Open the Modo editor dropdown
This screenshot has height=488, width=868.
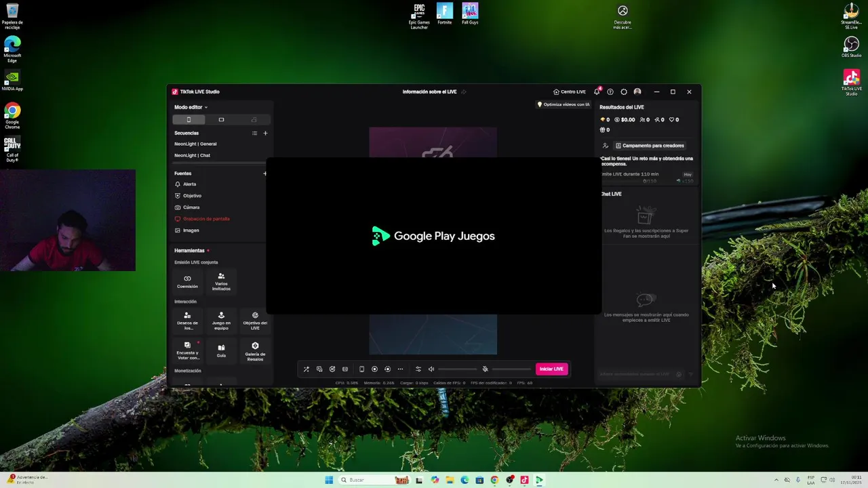[191, 107]
